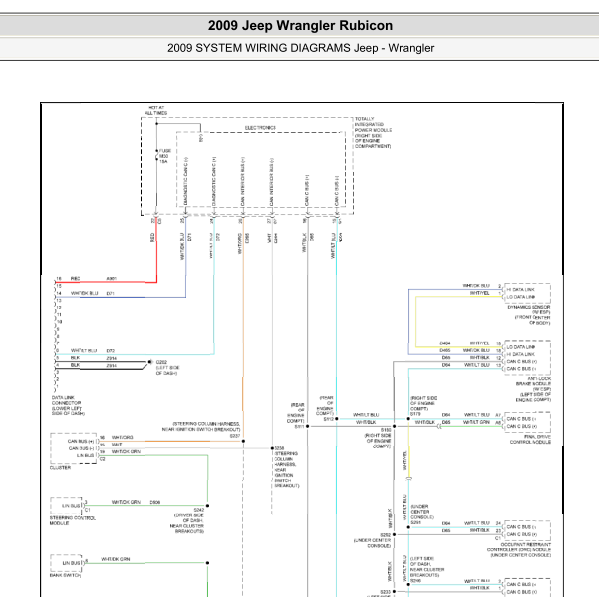The height and width of the screenshot is (597, 599).
Task: Click the "S112" splice label
Action: coord(329,419)
